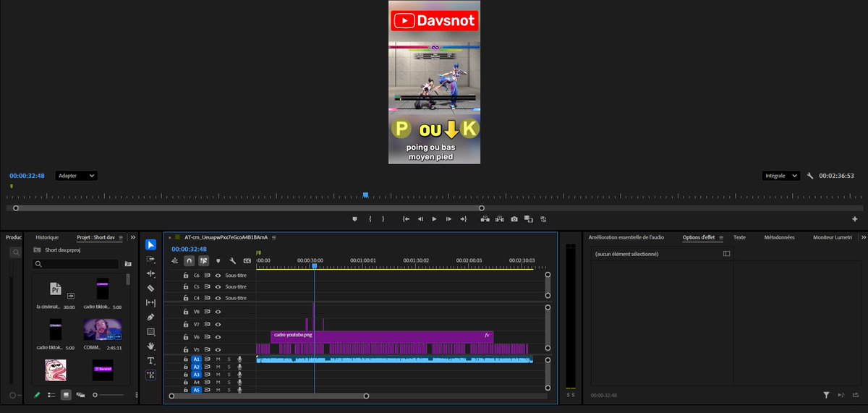The height and width of the screenshot is (413, 868).
Task: Select the Ripple Edit tool
Action: click(150, 273)
